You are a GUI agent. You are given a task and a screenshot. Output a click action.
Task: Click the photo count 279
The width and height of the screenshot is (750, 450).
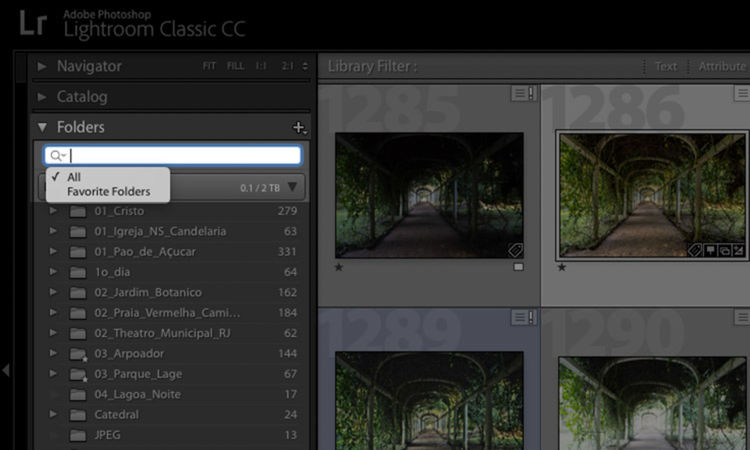(287, 211)
